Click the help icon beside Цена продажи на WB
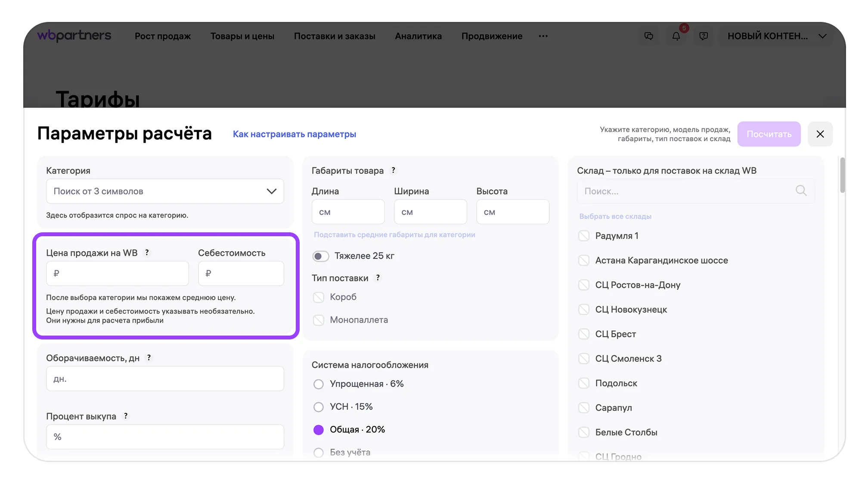 pos(147,253)
